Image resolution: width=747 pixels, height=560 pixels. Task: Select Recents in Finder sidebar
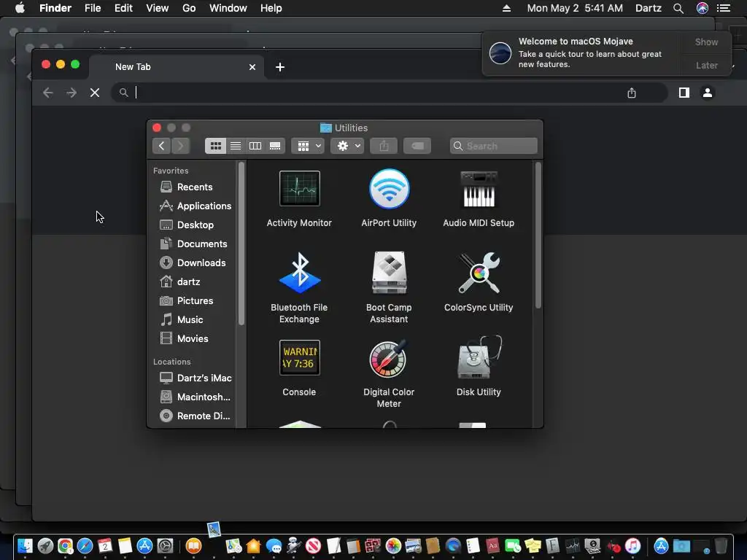coord(194,187)
